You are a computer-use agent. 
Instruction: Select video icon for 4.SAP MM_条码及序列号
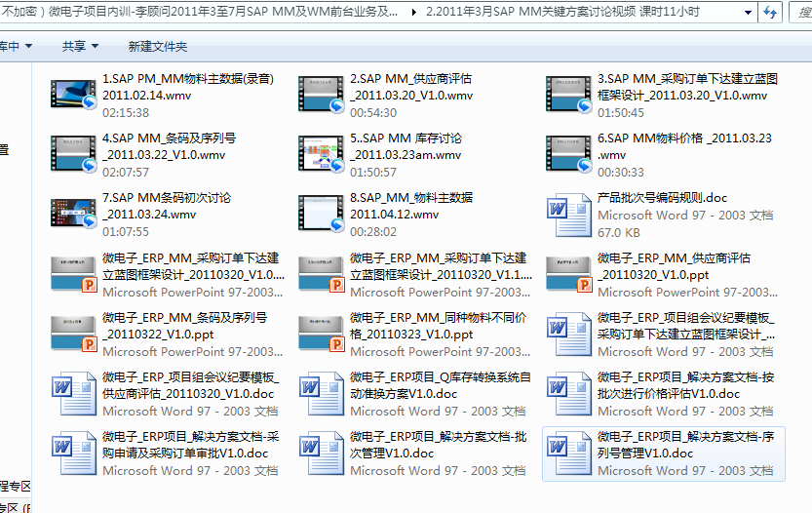(x=73, y=154)
